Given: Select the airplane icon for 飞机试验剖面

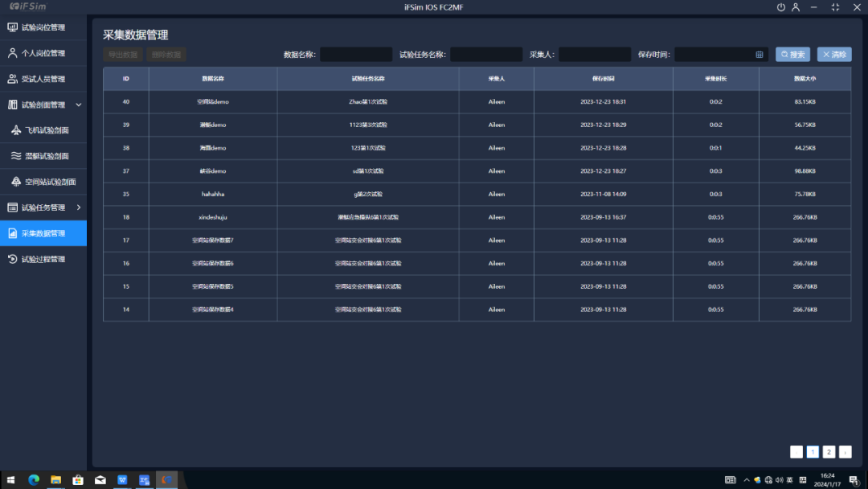Looking at the screenshot, I should coord(16,130).
